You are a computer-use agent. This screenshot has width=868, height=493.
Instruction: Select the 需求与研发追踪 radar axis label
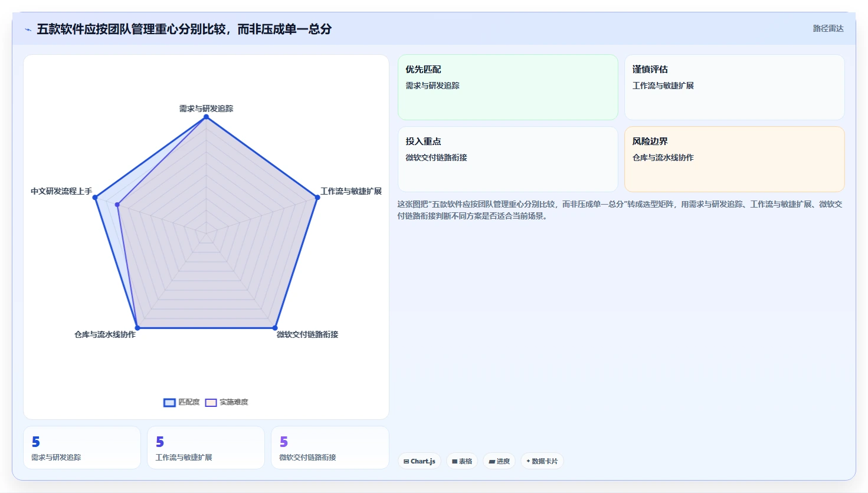click(x=206, y=109)
